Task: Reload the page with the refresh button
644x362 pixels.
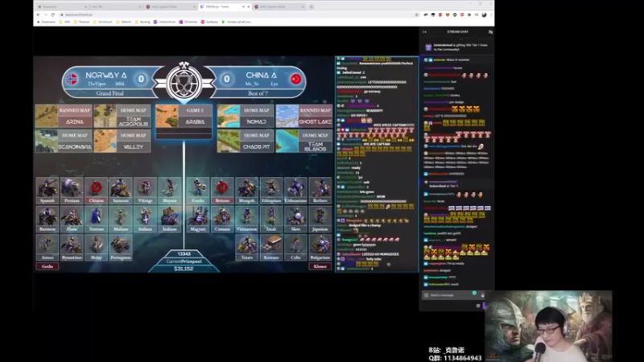Action: [52, 14]
